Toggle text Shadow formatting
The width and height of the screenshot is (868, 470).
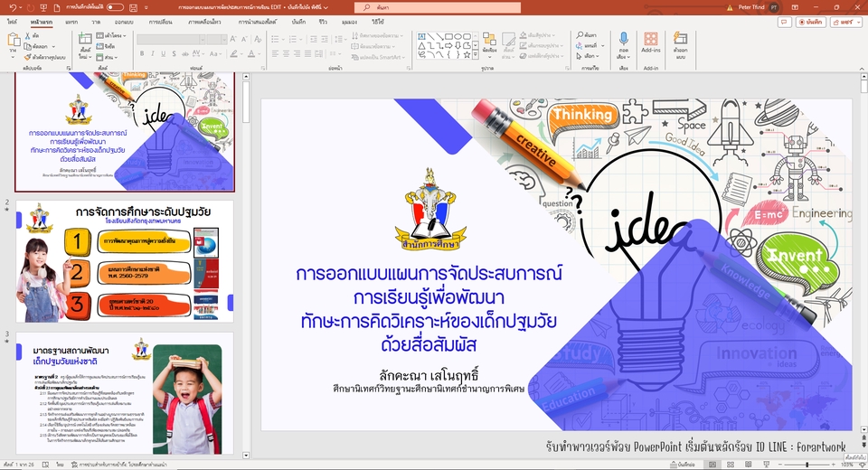coord(174,53)
